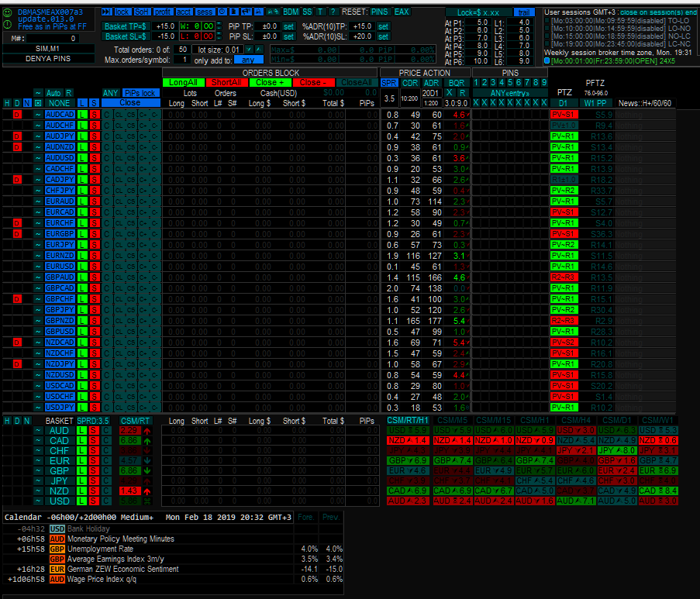Viewport: 700px width, 599px height.
Task: Click the trail selector beside Lock=$
Action: tap(524, 12)
